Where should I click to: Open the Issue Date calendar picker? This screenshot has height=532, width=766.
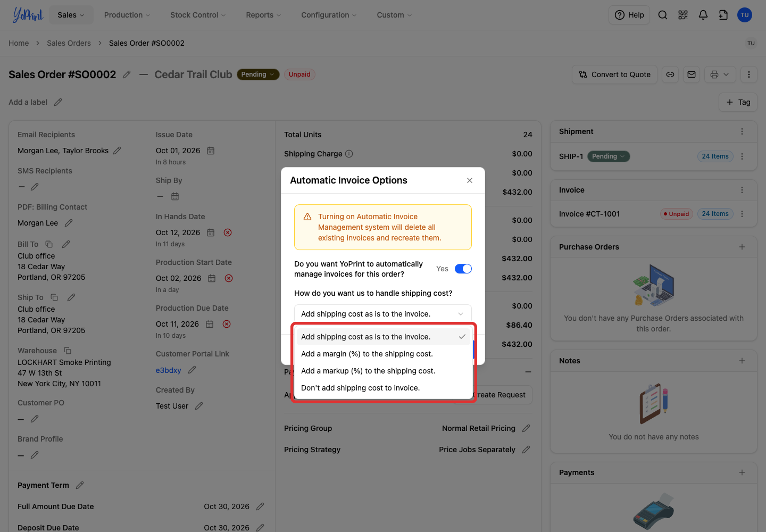[211, 151]
